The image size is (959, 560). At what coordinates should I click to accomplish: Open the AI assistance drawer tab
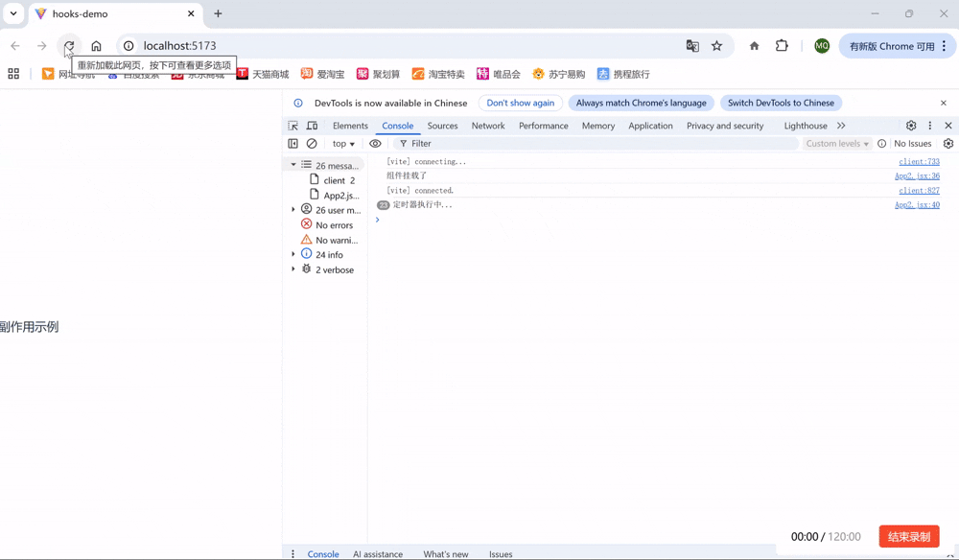point(377,554)
